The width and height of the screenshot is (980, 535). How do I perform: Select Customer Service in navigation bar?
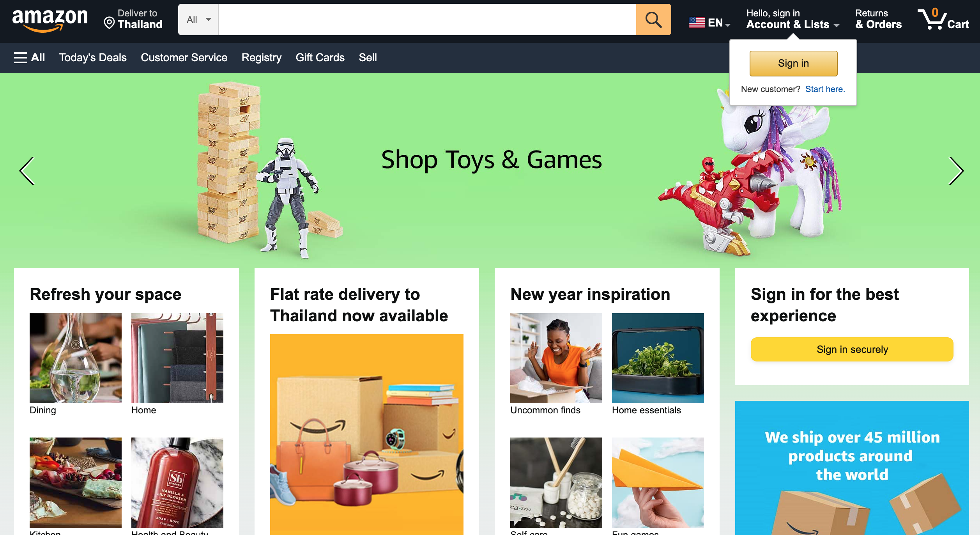pyautogui.click(x=184, y=57)
